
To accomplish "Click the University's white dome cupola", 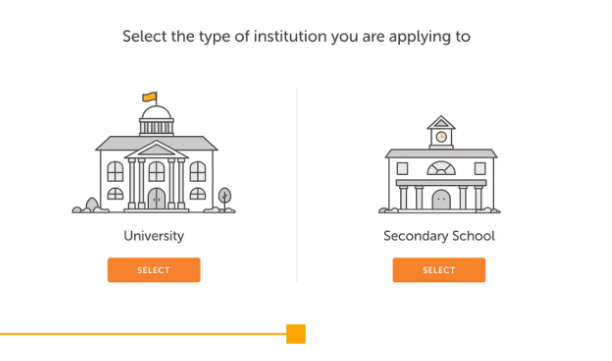I will coord(157,114).
